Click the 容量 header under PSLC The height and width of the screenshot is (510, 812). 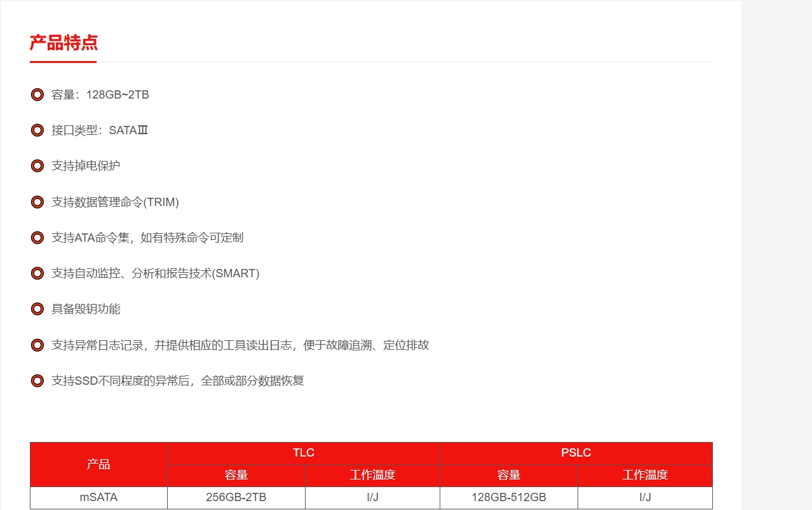point(509,476)
